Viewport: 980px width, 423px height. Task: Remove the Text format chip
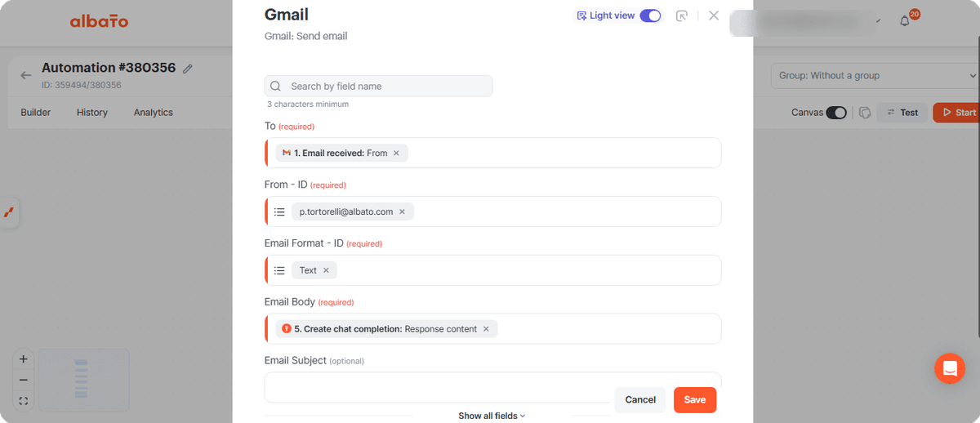click(326, 270)
